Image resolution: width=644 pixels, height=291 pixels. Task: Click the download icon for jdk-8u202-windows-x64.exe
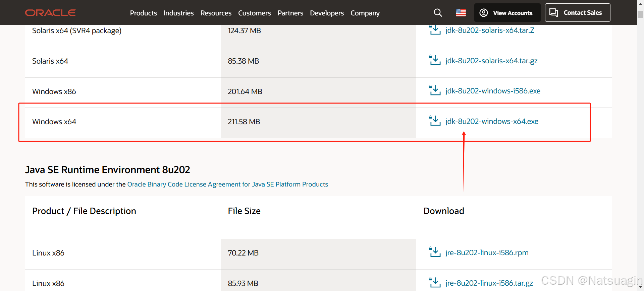pyautogui.click(x=435, y=121)
